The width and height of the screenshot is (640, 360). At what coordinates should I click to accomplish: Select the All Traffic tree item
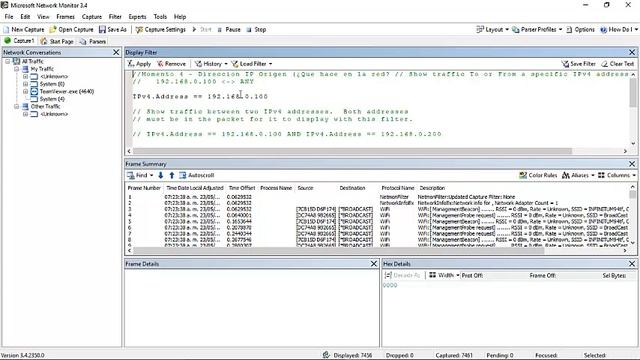pyautogui.click(x=32, y=61)
